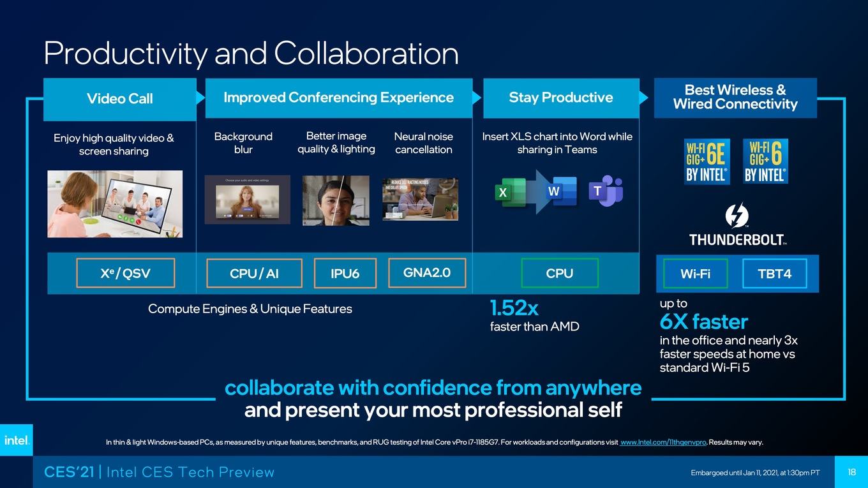Open the www.intel.com/11thgenvpro link
The height and width of the screenshot is (488, 868).
point(663,442)
